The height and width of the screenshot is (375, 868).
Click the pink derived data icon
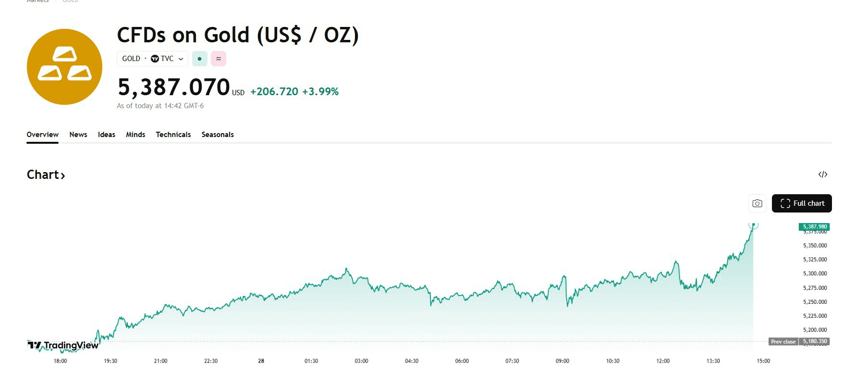(x=219, y=59)
